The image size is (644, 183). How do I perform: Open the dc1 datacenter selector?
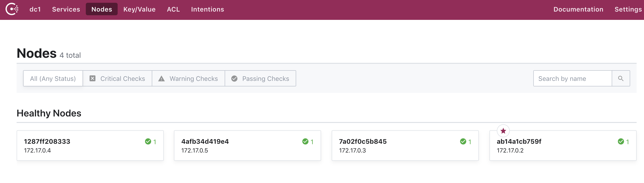point(35,9)
